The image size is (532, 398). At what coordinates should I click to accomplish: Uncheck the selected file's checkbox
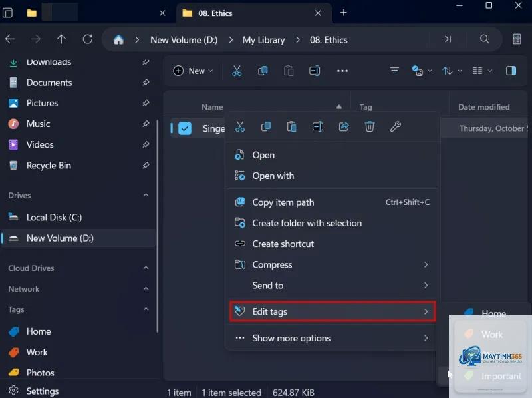185,128
